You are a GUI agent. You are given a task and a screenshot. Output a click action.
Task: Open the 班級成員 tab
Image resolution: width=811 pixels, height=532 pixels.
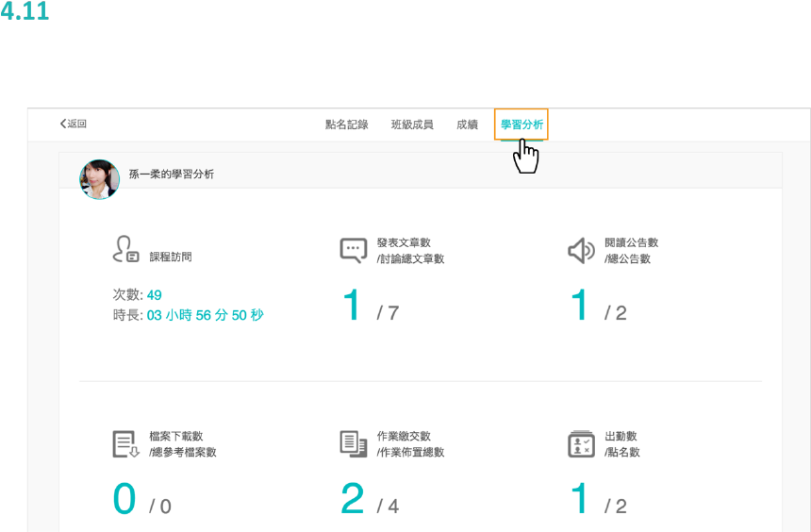[412, 125]
